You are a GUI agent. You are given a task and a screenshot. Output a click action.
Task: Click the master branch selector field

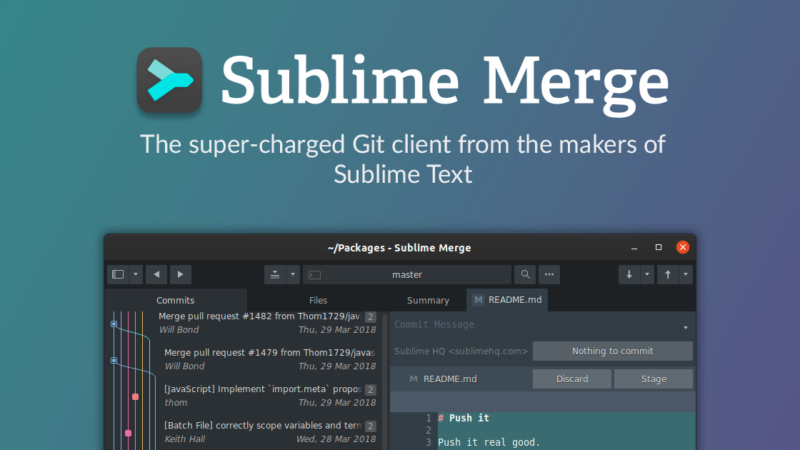coord(407,274)
